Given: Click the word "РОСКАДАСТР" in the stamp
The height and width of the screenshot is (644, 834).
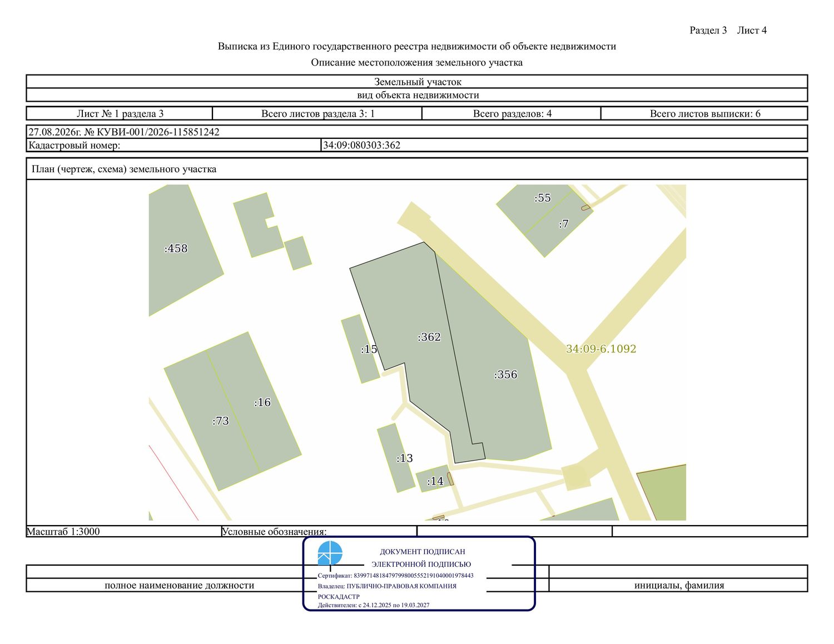Looking at the screenshot, I should click(x=339, y=597).
